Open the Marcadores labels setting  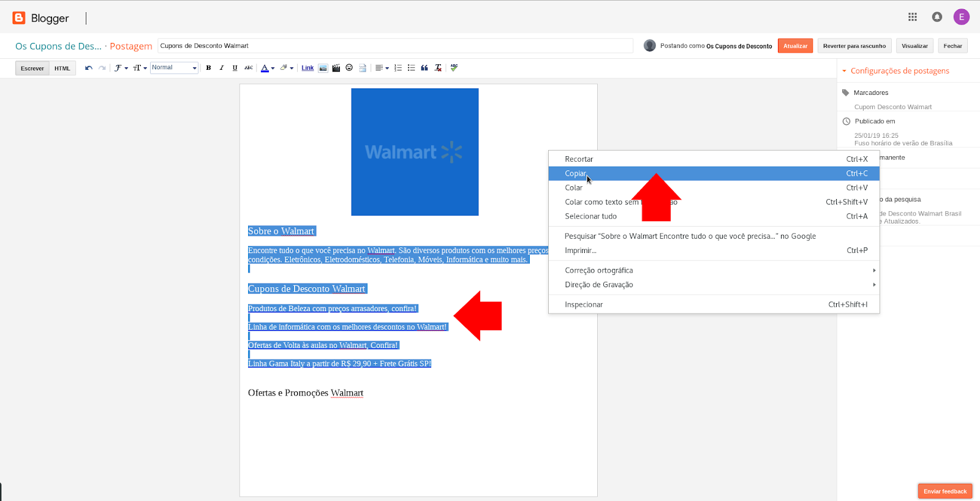point(871,92)
